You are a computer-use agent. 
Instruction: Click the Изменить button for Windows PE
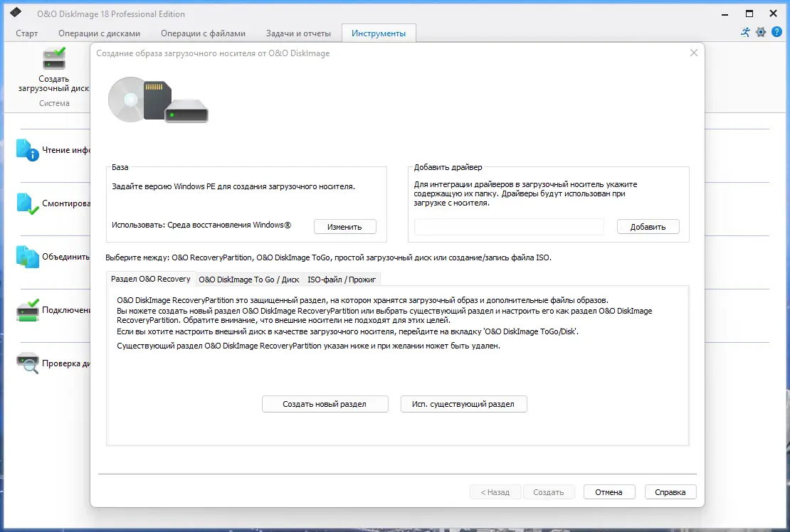click(344, 226)
